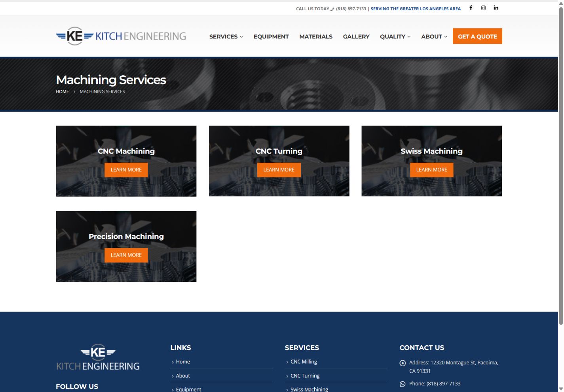Image resolution: width=564 pixels, height=392 pixels.
Task: Click Serving the Greater Los Angeles Area text
Action: point(416,9)
